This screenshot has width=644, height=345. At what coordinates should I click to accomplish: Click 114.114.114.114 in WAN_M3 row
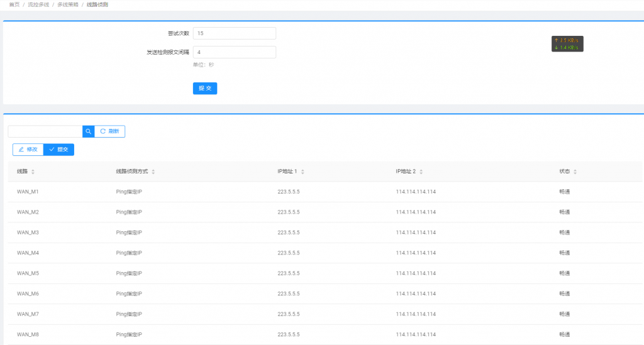click(x=416, y=233)
